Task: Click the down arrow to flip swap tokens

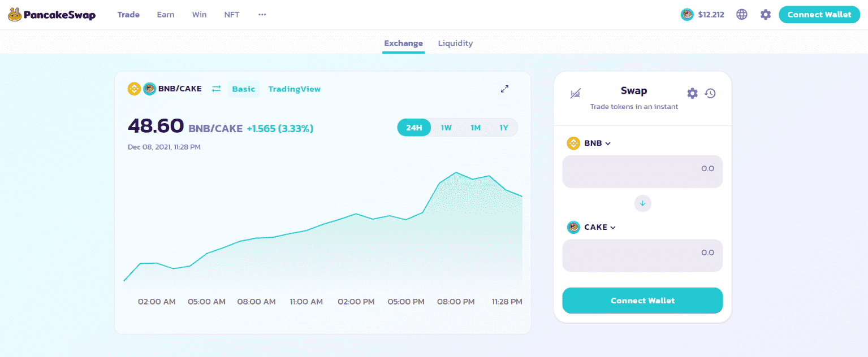Action: coord(643,203)
